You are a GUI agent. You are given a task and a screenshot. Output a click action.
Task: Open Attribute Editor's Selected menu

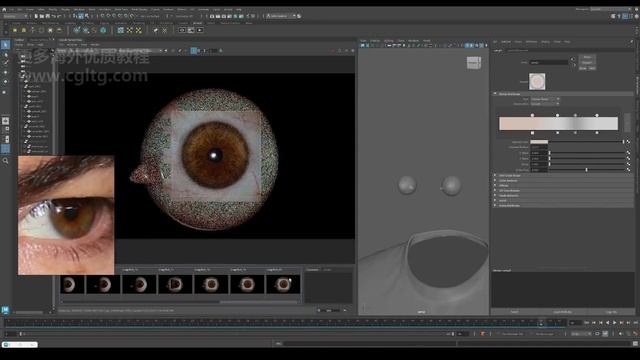[506, 42]
